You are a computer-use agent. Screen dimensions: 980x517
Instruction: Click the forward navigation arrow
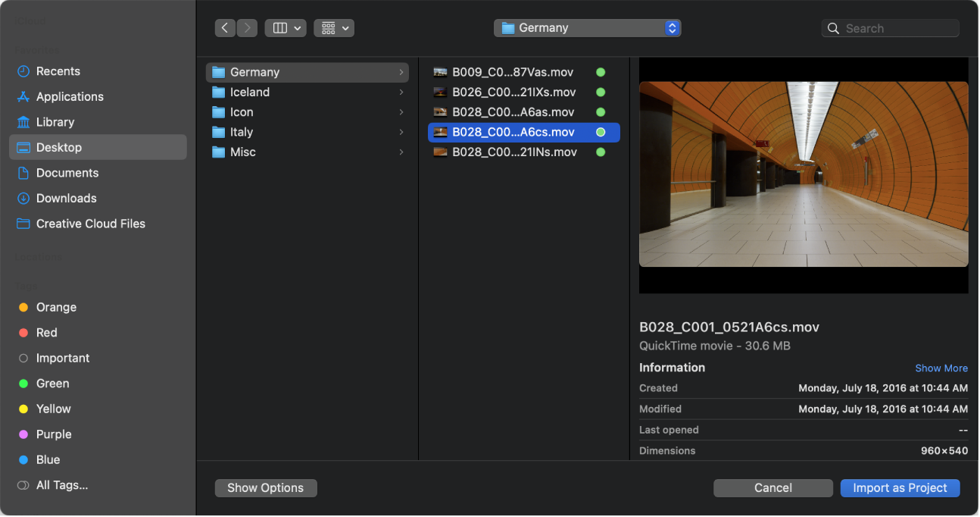coord(247,28)
